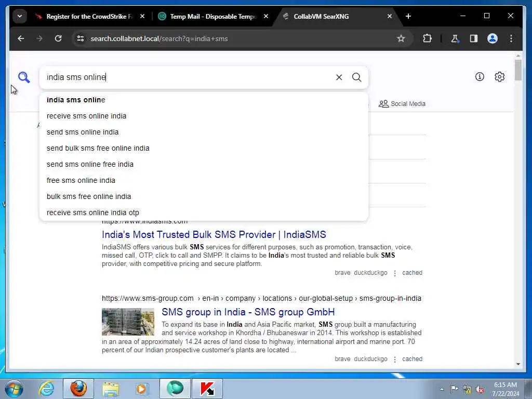Screen dimensions: 532x399
Task: Open Windows Media Player on taskbar
Action: click(141, 389)
